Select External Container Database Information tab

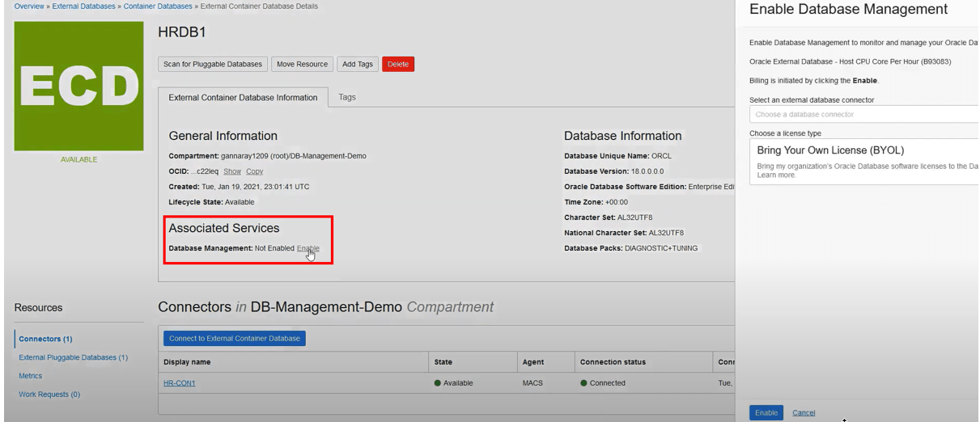point(243,98)
